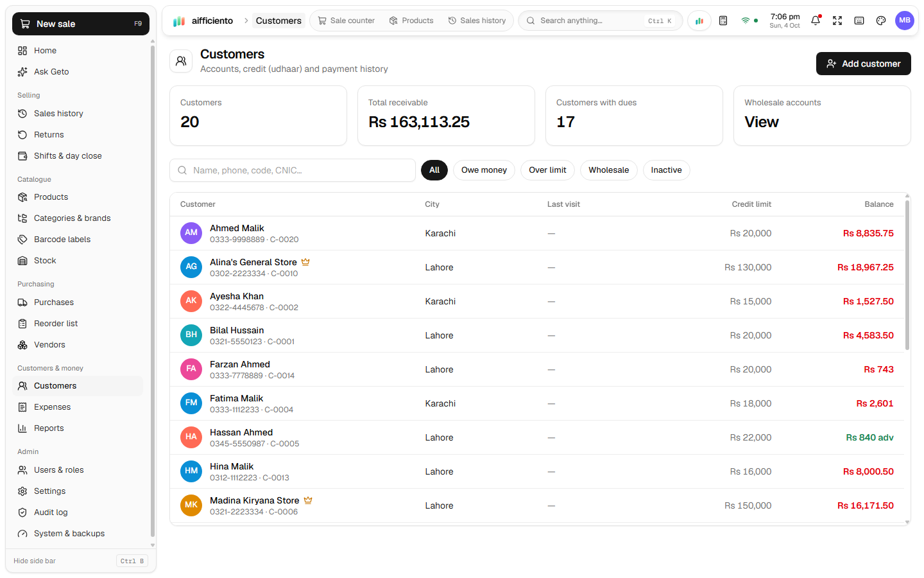Open the Customers with dues card

(634, 116)
